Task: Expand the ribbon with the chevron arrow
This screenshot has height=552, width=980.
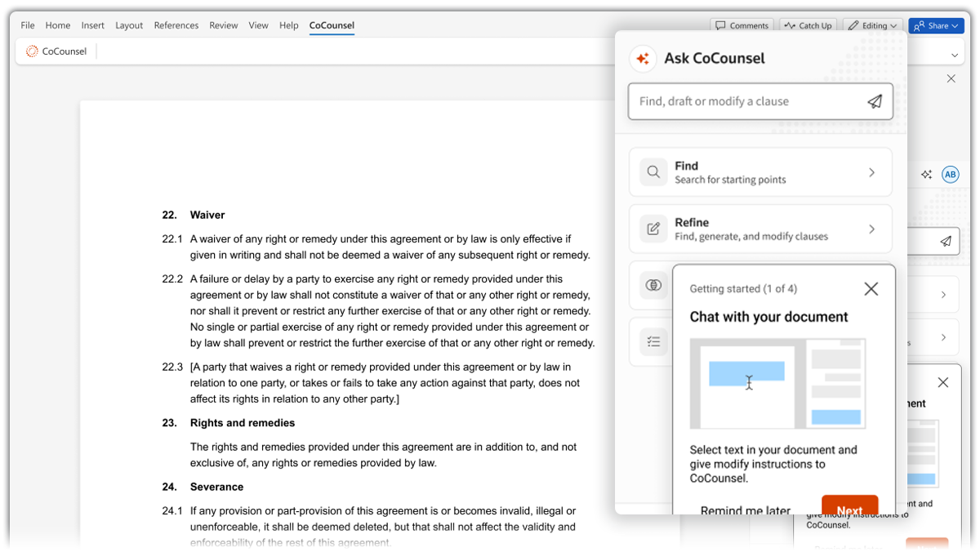Action: pyautogui.click(x=955, y=56)
